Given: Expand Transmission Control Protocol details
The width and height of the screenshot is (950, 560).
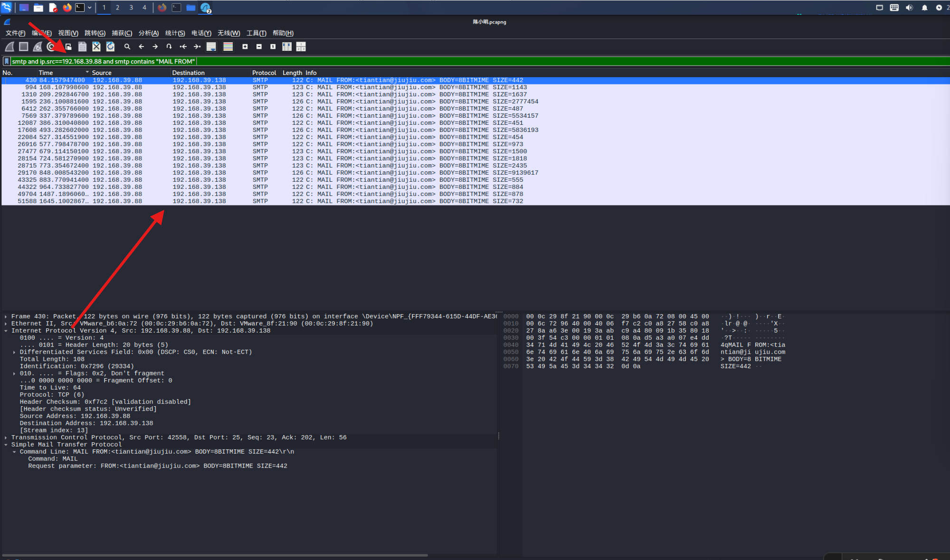Looking at the screenshot, I should tap(6, 438).
